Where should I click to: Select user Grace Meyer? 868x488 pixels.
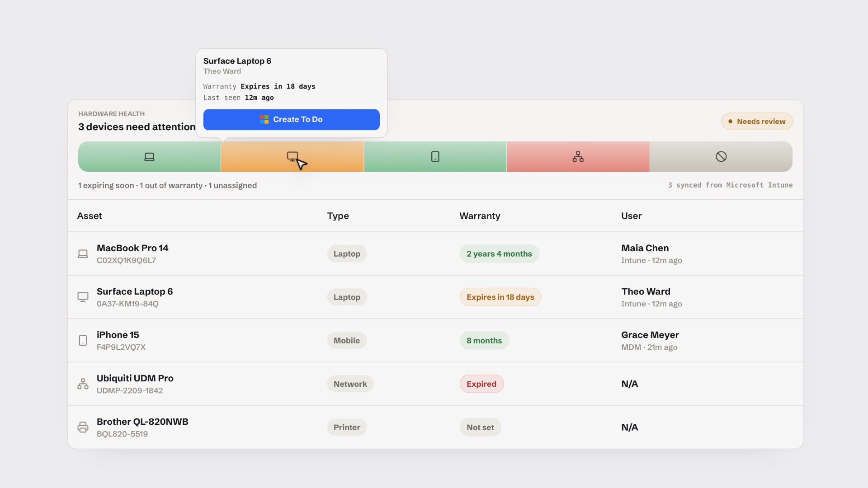click(x=650, y=335)
